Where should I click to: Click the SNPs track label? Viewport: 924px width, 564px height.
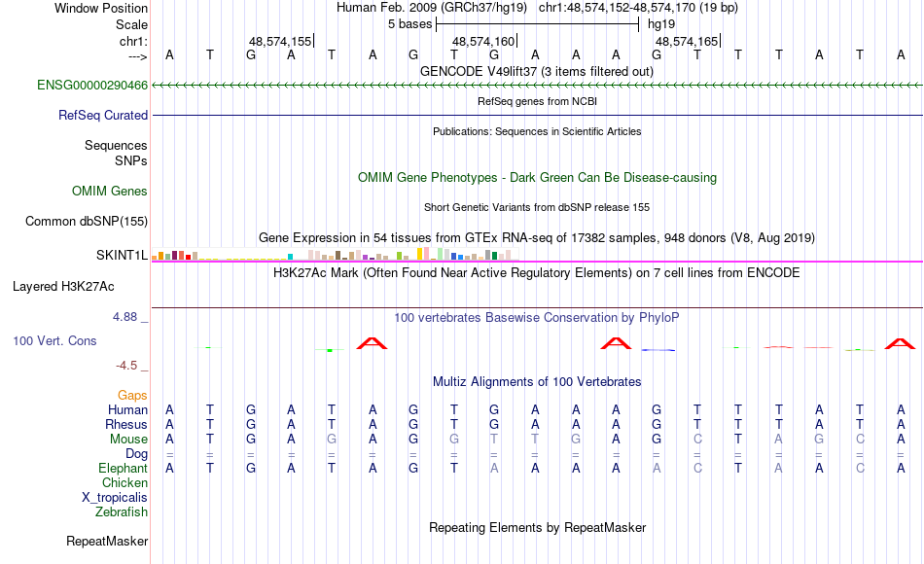tap(131, 160)
